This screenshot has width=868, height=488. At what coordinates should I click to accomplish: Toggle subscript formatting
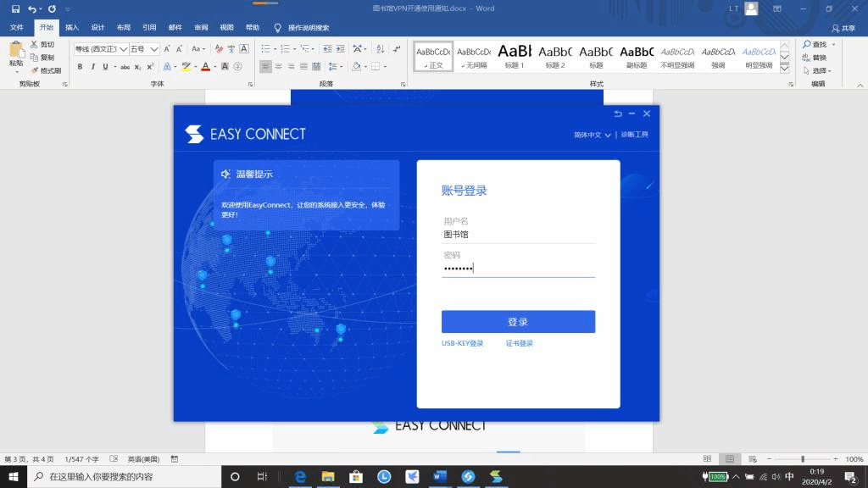point(138,66)
